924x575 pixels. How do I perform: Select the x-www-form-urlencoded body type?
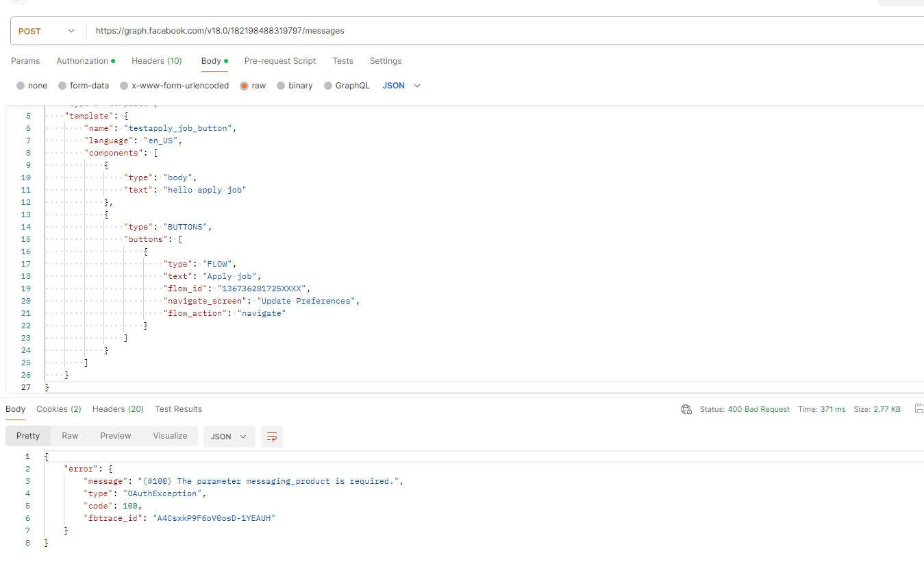174,86
